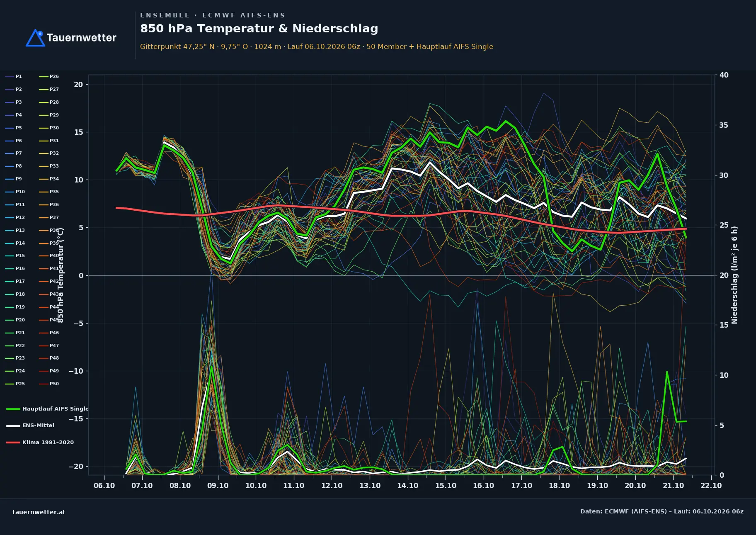Click the −20 temperature axis label

(76, 467)
